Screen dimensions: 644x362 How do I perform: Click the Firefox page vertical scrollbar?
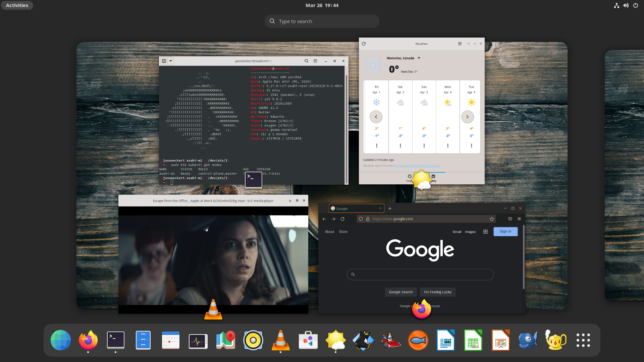pos(524,257)
